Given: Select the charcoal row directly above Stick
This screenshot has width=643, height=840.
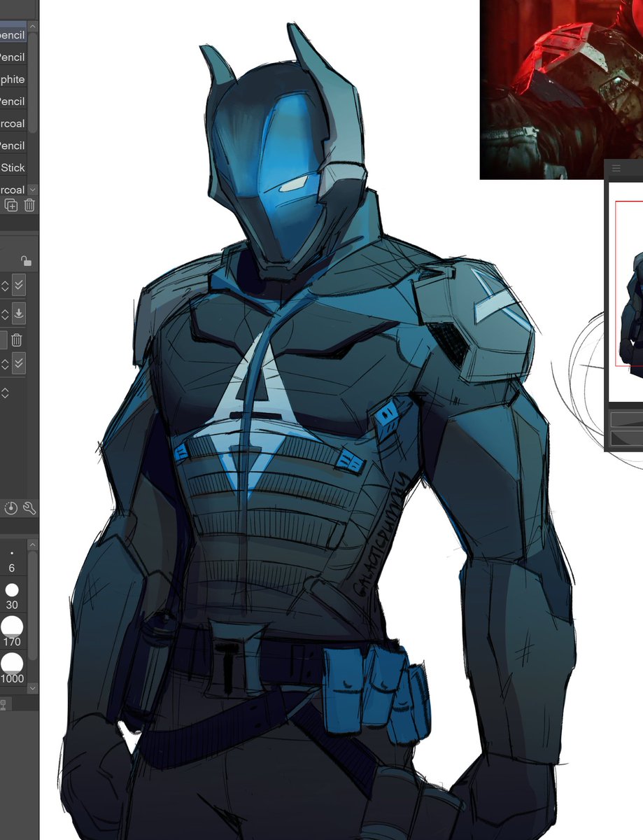Looking at the screenshot, I should coord(13,123).
